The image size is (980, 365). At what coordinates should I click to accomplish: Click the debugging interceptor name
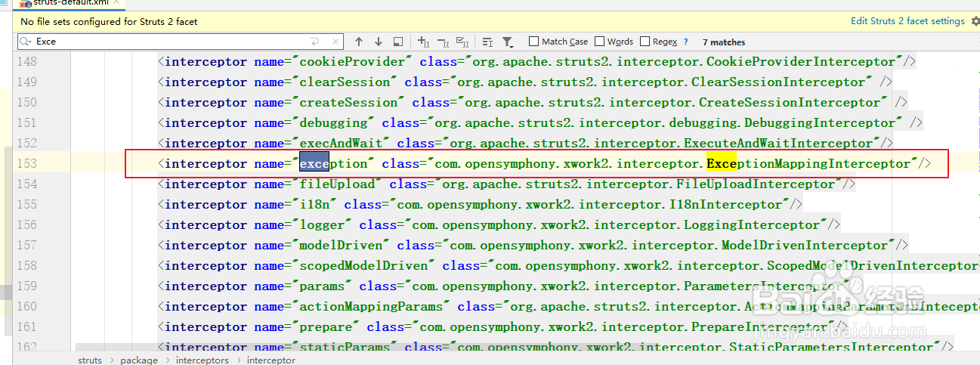[x=334, y=122]
